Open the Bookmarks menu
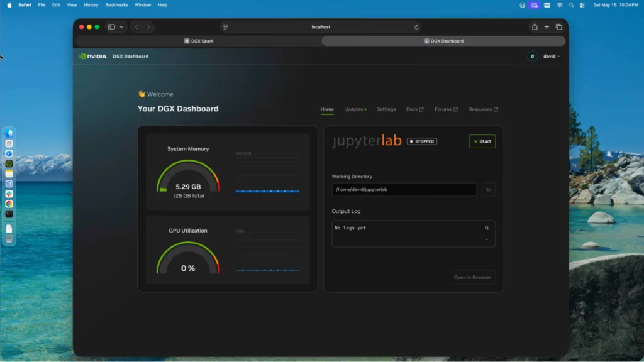 116,5
